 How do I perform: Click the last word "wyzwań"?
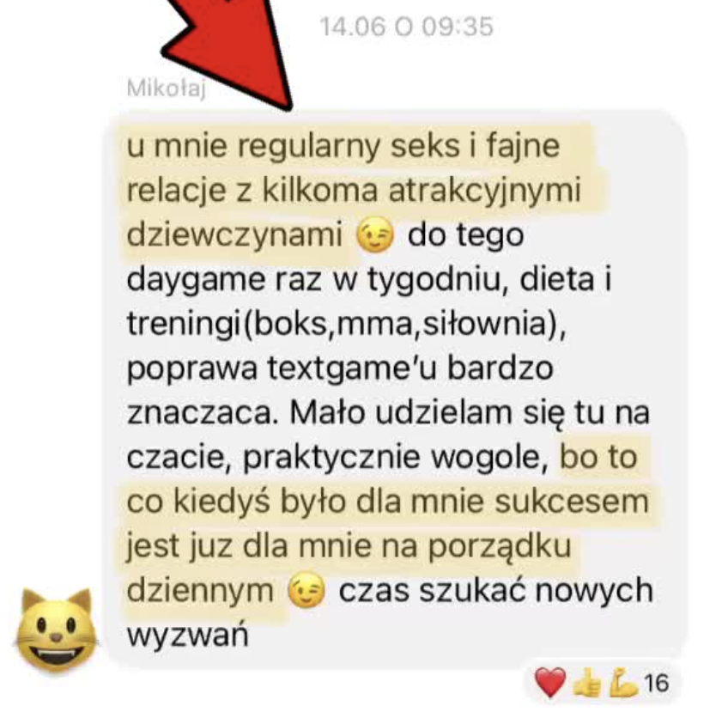[x=187, y=636]
